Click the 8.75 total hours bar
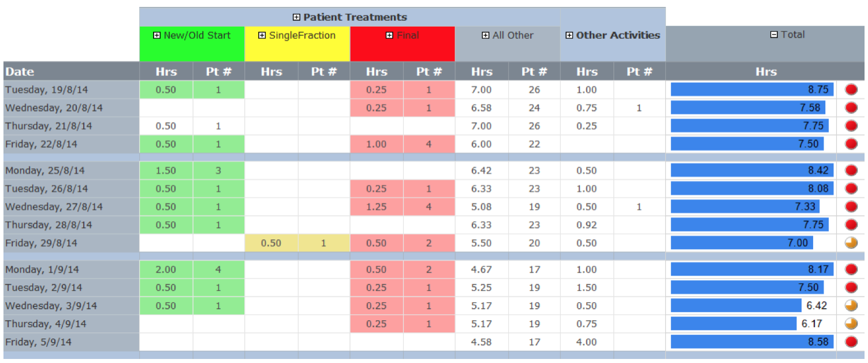868x363 pixels. (x=751, y=90)
